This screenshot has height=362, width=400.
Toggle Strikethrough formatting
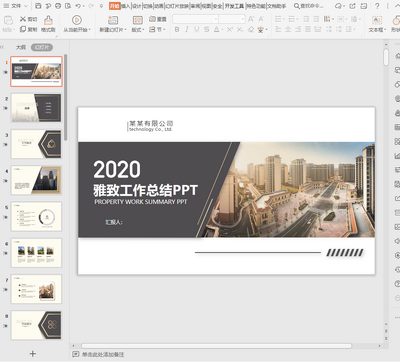click(x=207, y=29)
